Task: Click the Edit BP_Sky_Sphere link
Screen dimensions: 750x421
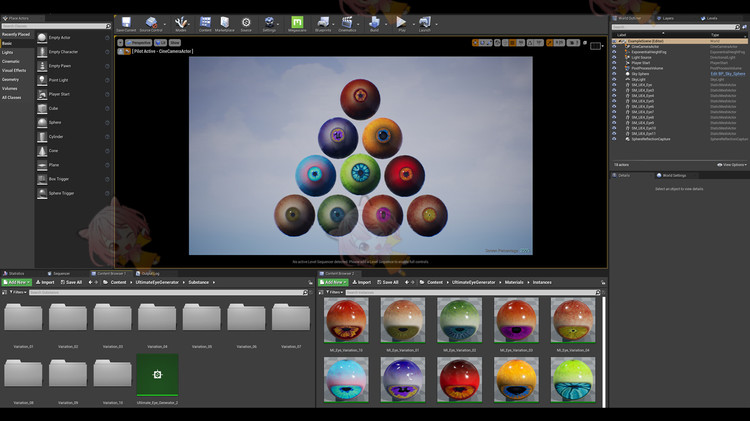Action: (x=728, y=74)
